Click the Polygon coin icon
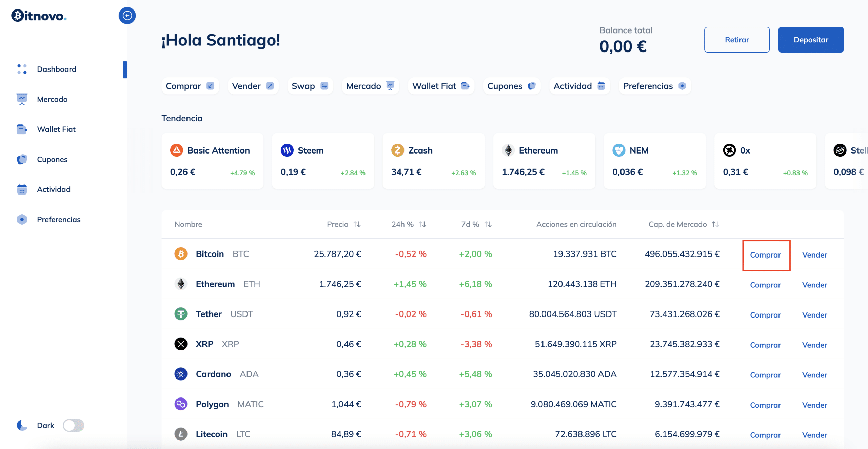Screen dimensions: 868x449 [181, 404]
